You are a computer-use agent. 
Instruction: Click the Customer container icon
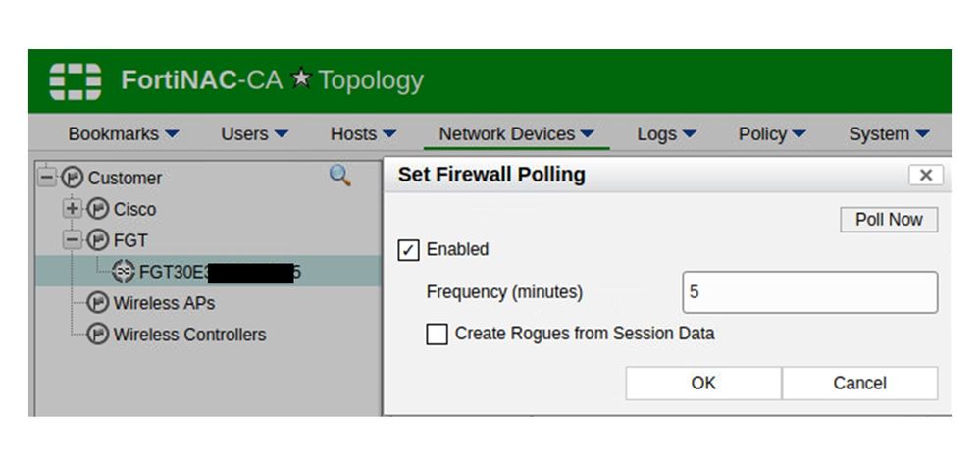pos(74,178)
